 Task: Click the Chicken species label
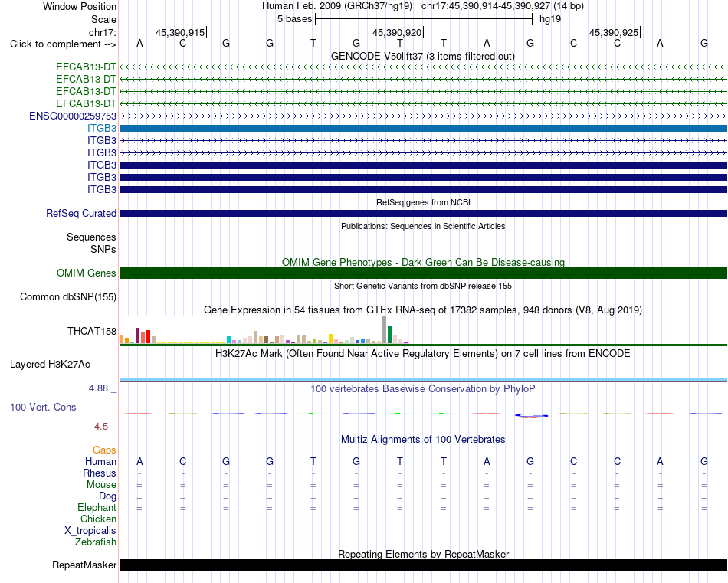point(98,519)
